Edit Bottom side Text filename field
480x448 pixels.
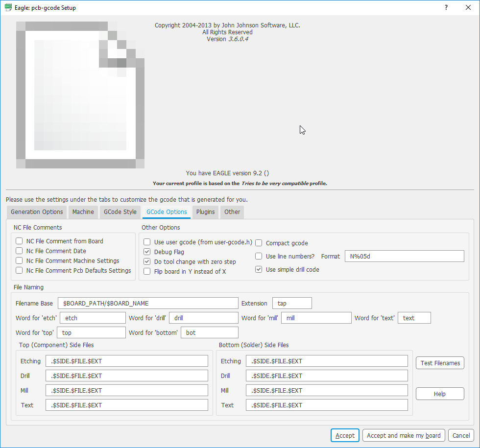tap(327, 405)
